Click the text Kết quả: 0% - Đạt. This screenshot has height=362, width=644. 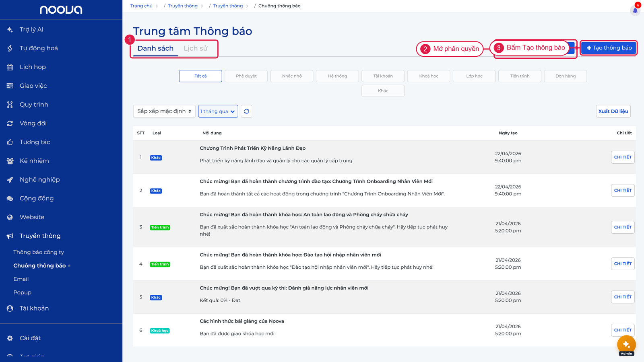click(x=221, y=300)
